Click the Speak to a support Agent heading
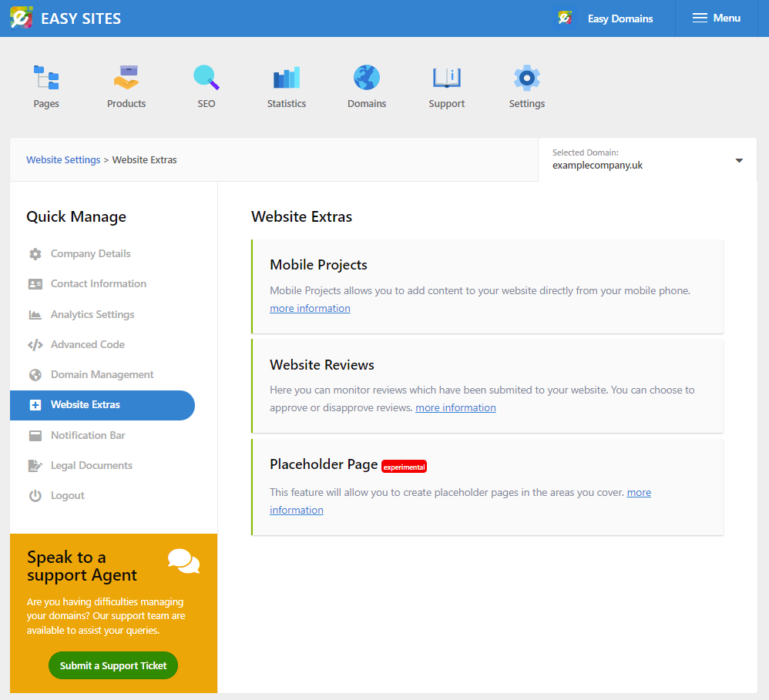Image resolution: width=769 pixels, height=700 pixels. pyautogui.click(x=82, y=566)
